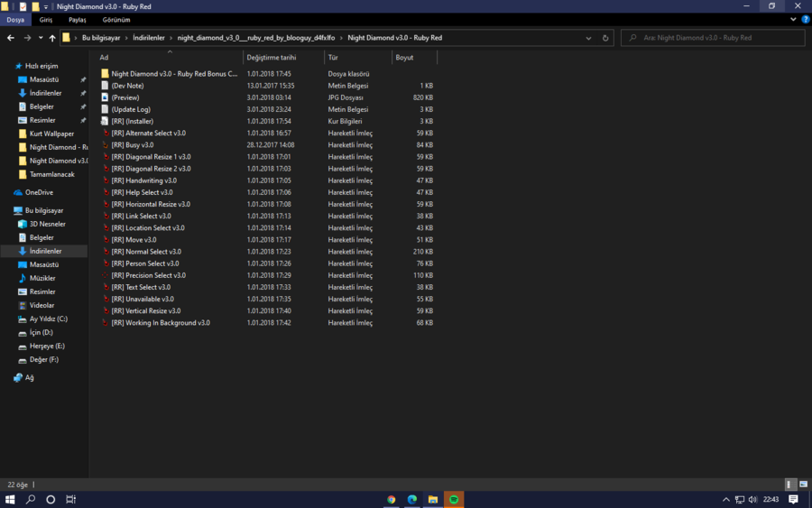Open the notification center icon

(x=793, y=499)
